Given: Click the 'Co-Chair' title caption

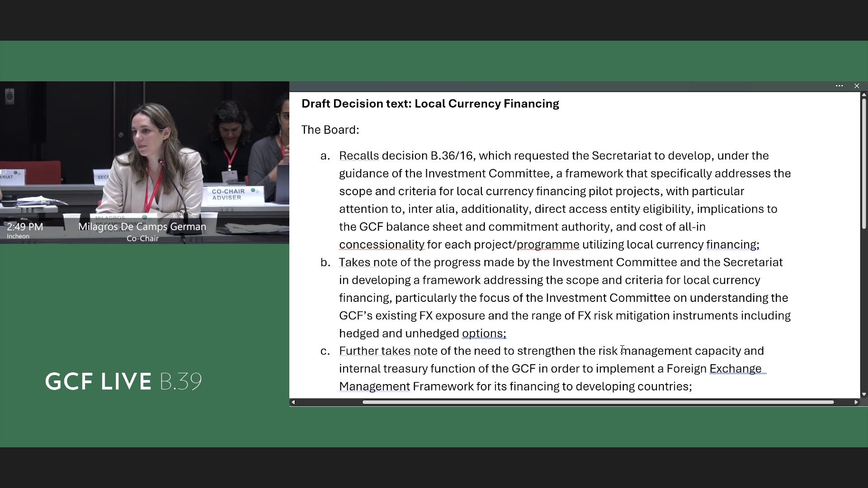Looking at the screenshot, I should [x=142, y=239].
